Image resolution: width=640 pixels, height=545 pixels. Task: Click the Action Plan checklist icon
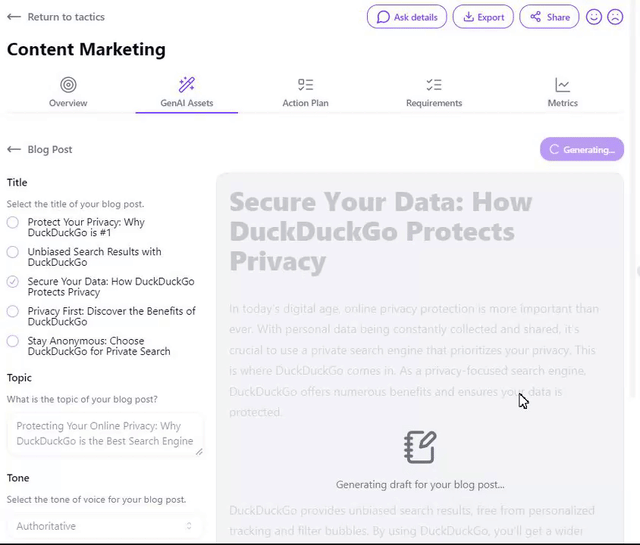click(x=305, y=85)
